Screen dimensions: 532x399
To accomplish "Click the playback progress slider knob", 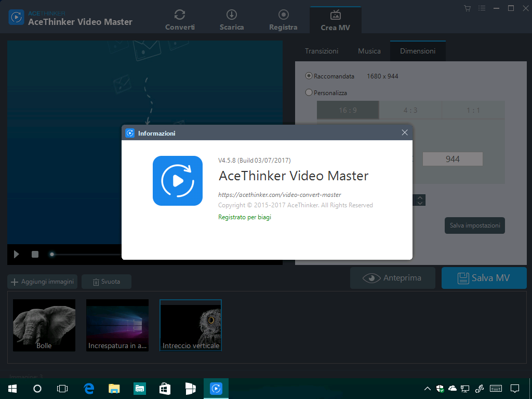I will pos(52,254).
